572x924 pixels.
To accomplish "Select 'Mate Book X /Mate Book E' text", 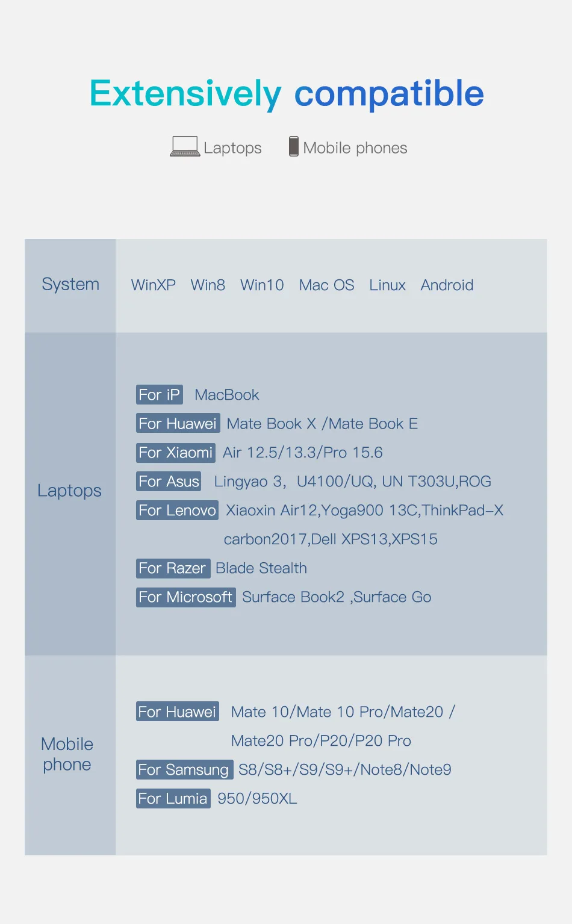I will tap(322, 424).
